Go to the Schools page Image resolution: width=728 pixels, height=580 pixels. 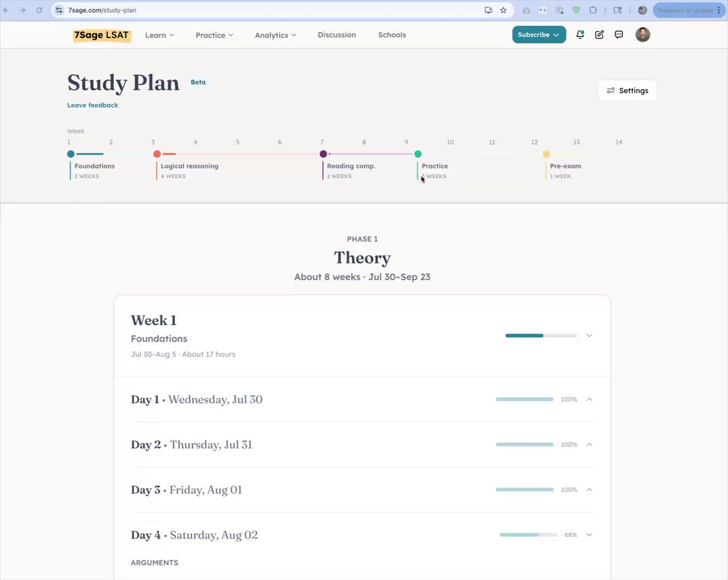point(392,35)
